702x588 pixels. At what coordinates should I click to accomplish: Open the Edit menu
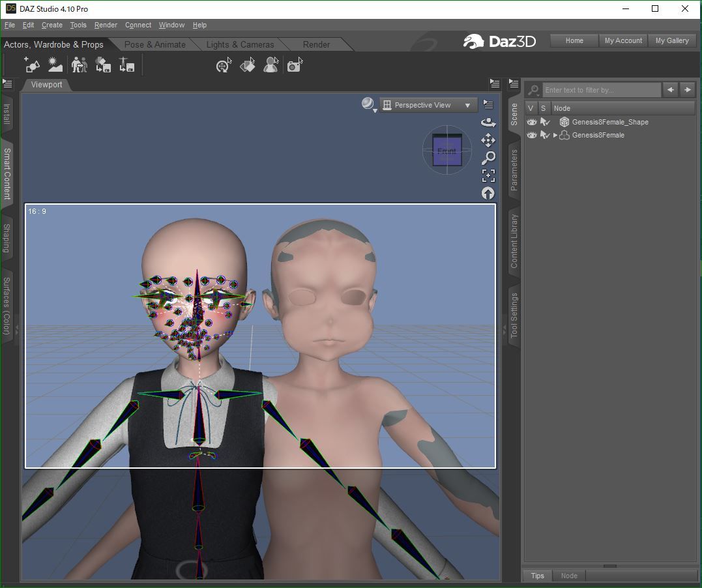tap(28, 25)
